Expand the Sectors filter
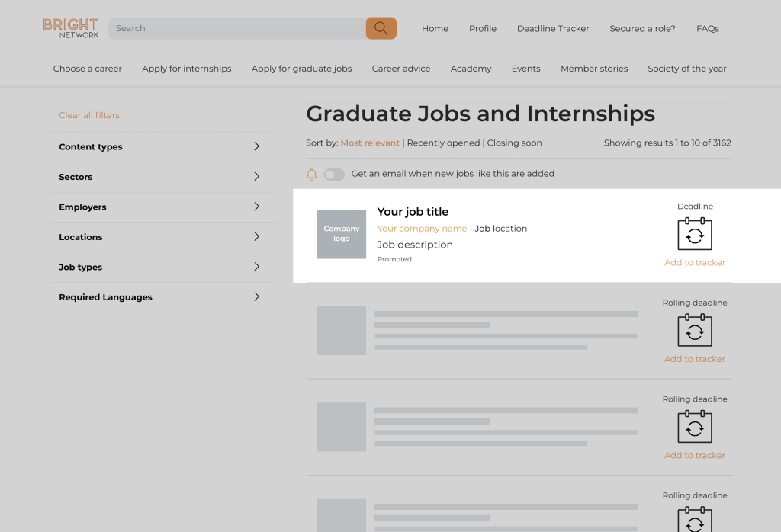Screen dimensions: 781x532 [163, 177]
